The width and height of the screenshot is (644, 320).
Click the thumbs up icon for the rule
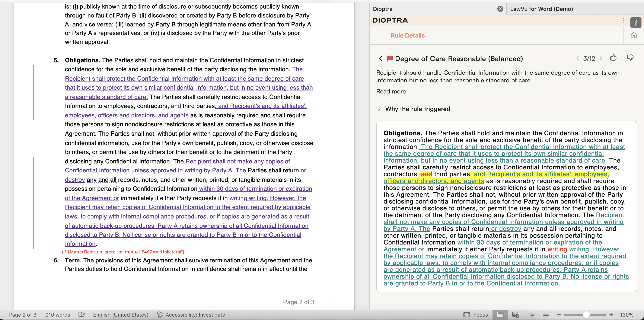[x=613, y=58]
